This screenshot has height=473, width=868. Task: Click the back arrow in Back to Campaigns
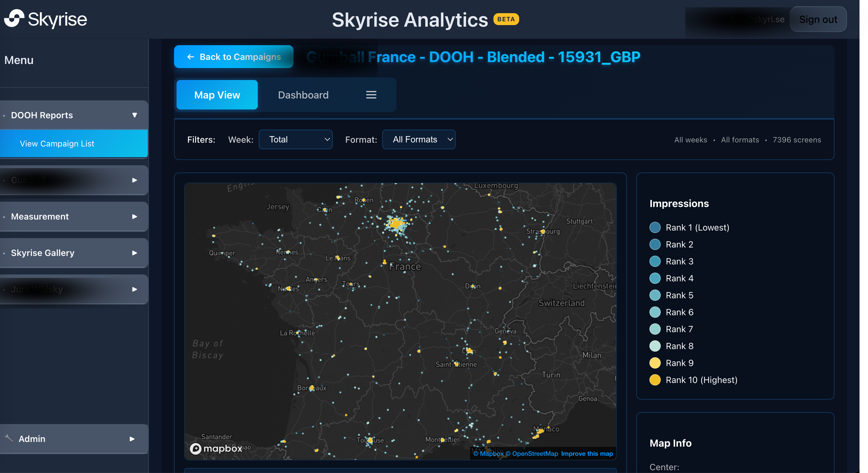point(190,57)
